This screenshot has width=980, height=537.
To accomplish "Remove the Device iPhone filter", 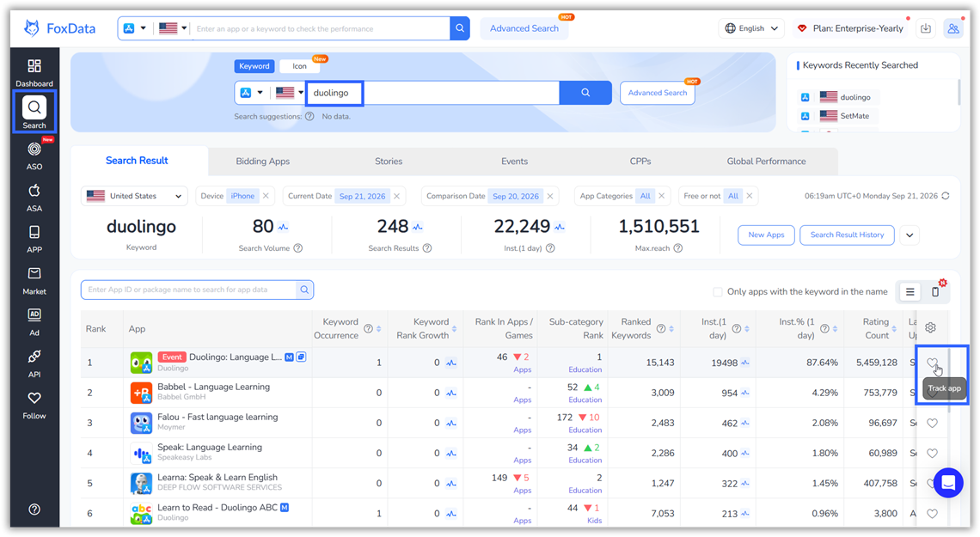I will [x=266, y=196].
